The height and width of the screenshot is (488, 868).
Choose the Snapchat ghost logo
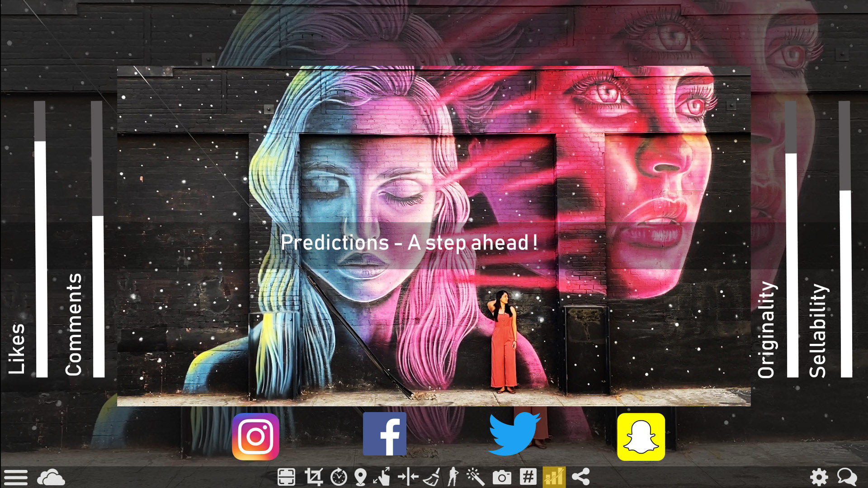pyautogui.click(x=641, y=436)
